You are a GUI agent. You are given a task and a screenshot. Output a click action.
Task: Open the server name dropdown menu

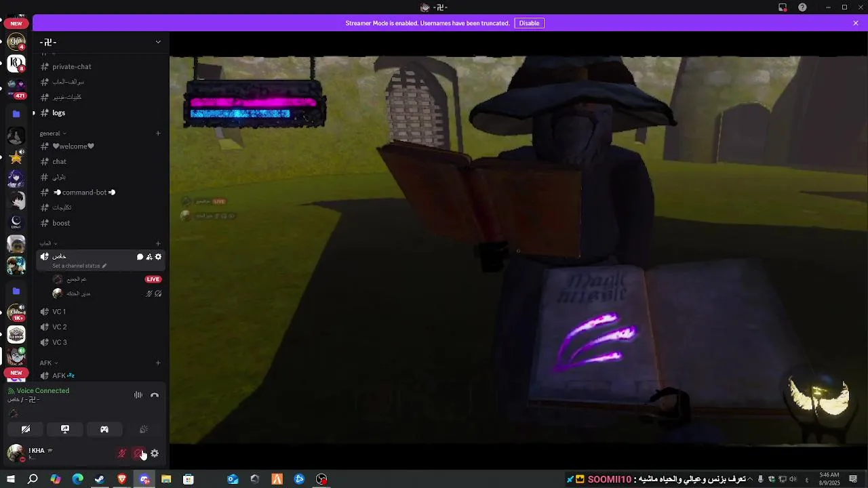[158, 41]
